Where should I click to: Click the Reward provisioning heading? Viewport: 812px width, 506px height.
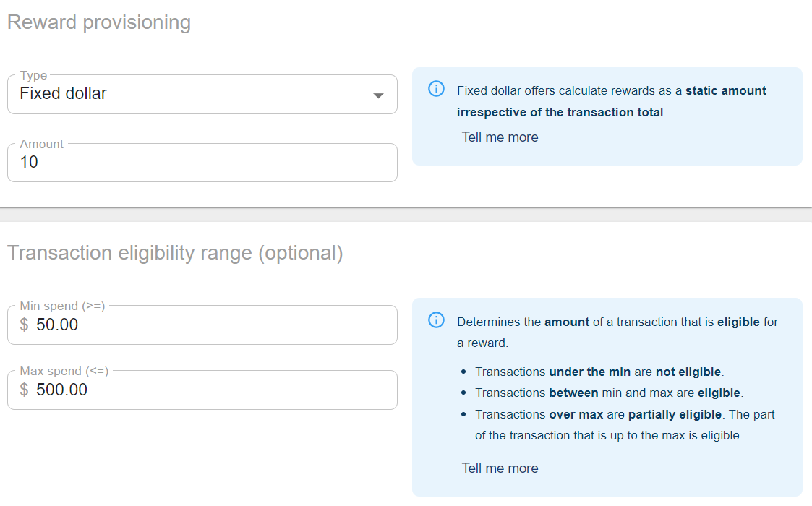click(99, 22)
